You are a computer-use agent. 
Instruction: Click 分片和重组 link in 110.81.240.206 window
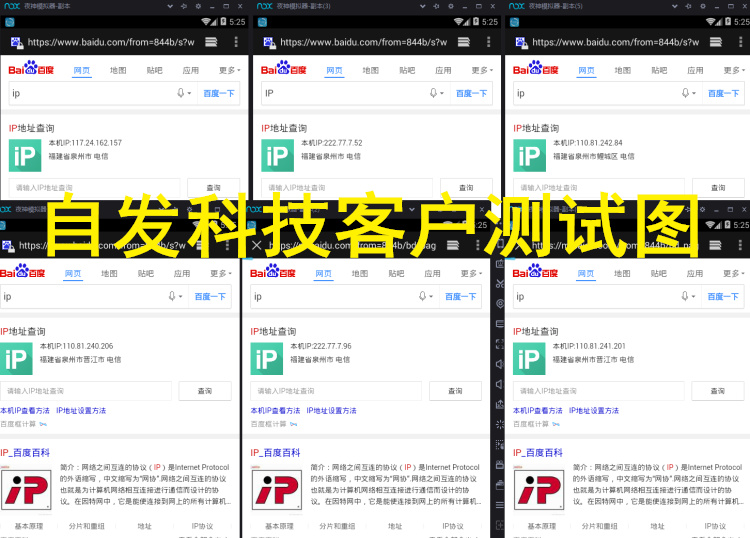(x=87, y=526)
